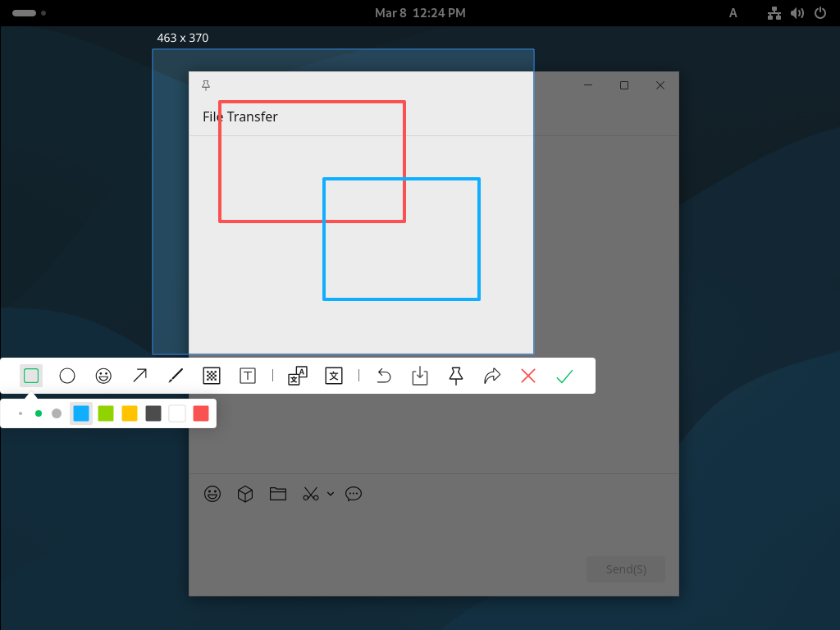Select the text annotation tool
Image resolution: width=840 pixels, height=630 pixels.
click(248, 376)
